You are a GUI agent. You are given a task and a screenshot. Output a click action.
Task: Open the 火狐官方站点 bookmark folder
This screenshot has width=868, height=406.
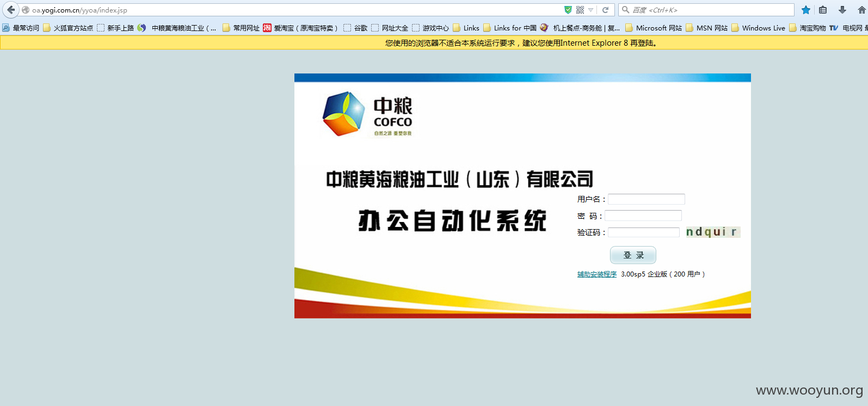click(x=68, y=28)
